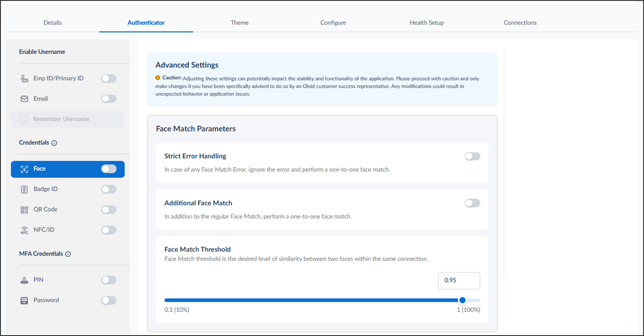Select the Authenticator tab
The width and height of the screenshot is (644, 336).
[146, 22]
